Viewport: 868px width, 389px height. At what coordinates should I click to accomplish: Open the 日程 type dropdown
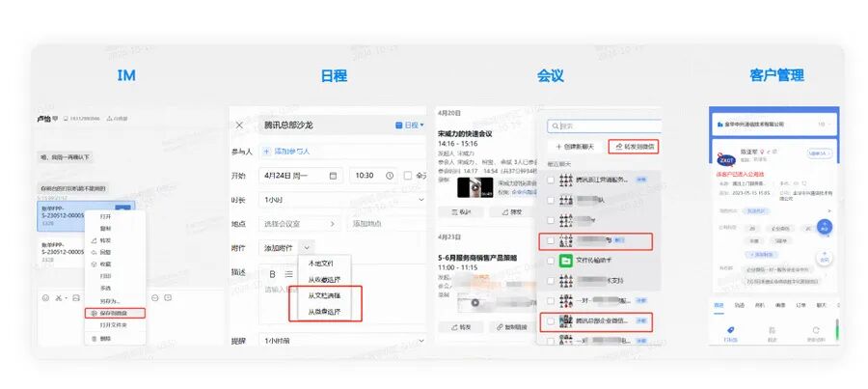(410, 125)
